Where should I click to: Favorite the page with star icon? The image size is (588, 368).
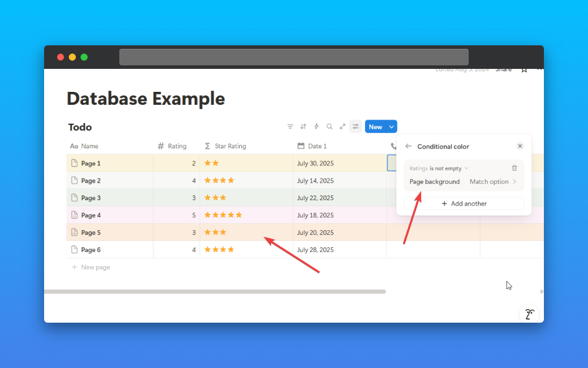tap(524, 70)
